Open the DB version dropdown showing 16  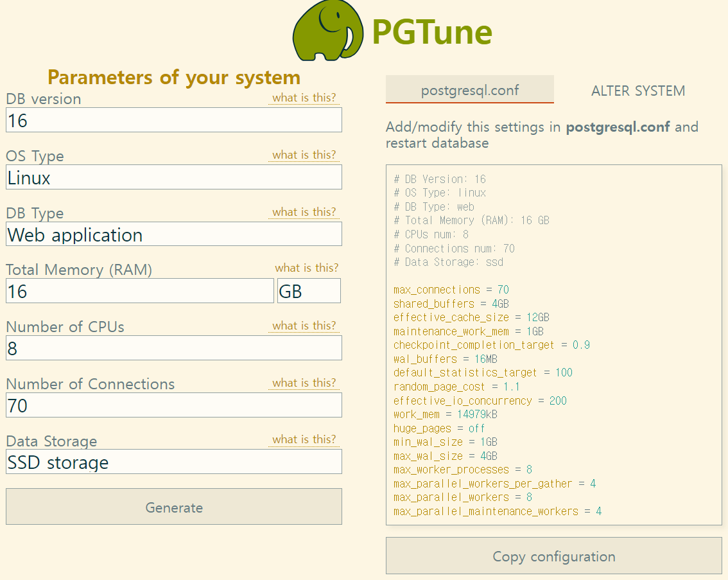(173, 120)
